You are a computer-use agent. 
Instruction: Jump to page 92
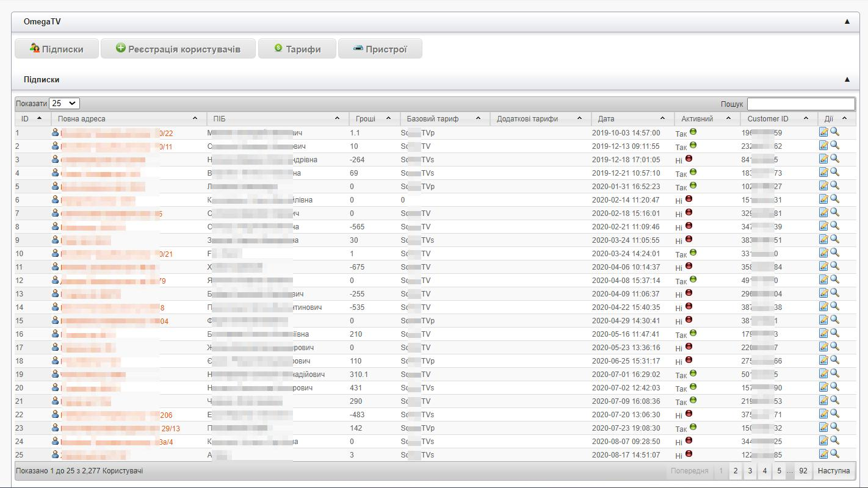click(x=803, y=471)
